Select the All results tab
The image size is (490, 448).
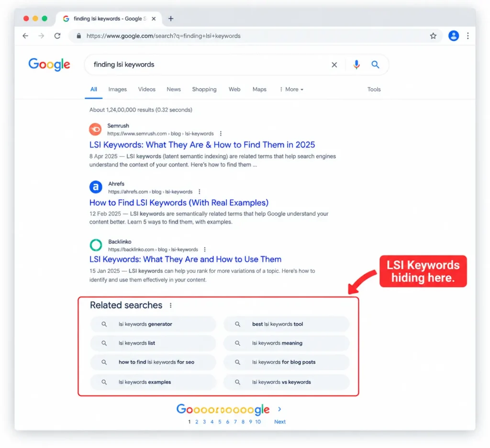pyautogui.click(x=93, y=90)
